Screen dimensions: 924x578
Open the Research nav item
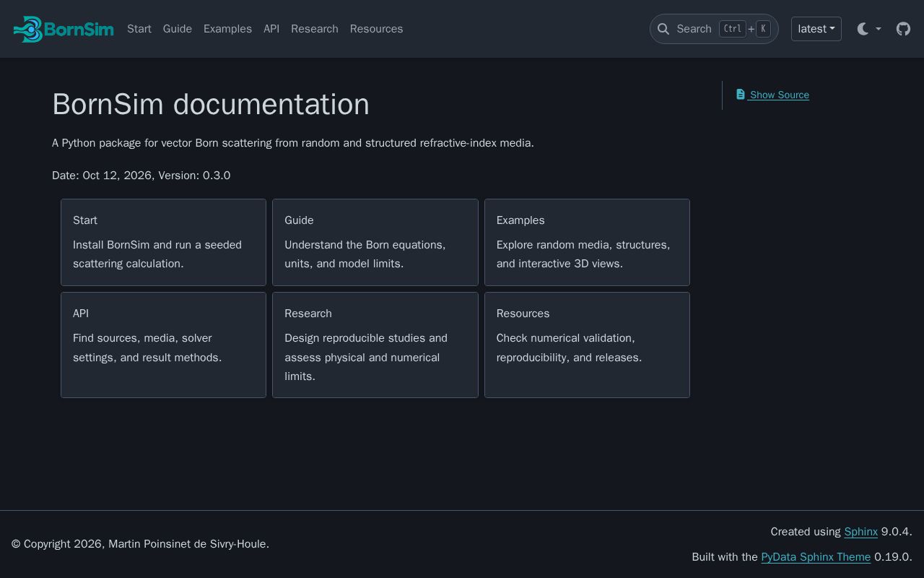[315, 29]
